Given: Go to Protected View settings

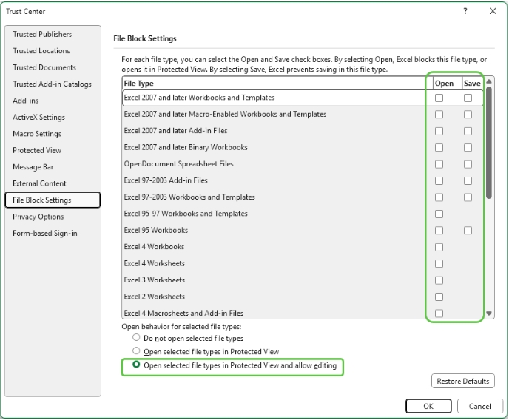Looking at the screenshot, I should click(38, 150).
